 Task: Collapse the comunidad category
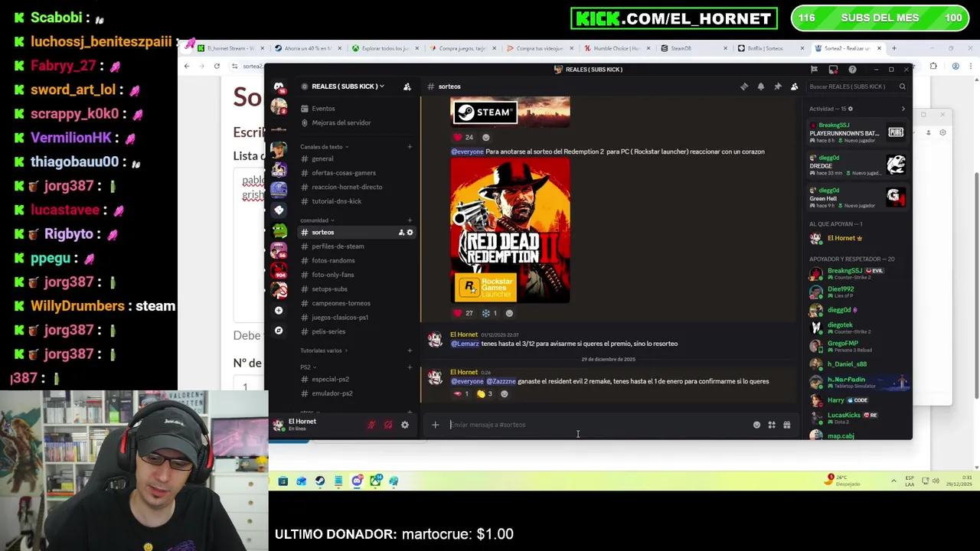pos(317,220)
